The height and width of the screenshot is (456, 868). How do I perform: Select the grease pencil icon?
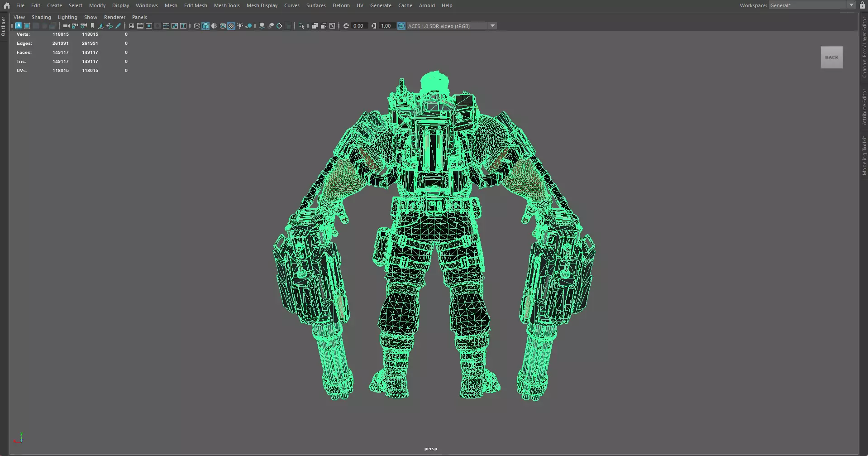(x=118, y=26)
